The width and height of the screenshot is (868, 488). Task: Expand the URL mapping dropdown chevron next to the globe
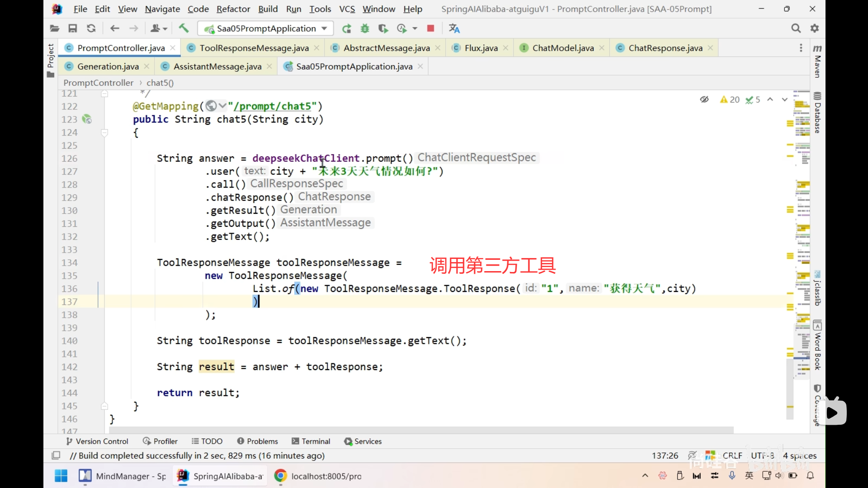click(x=222, y=106)
